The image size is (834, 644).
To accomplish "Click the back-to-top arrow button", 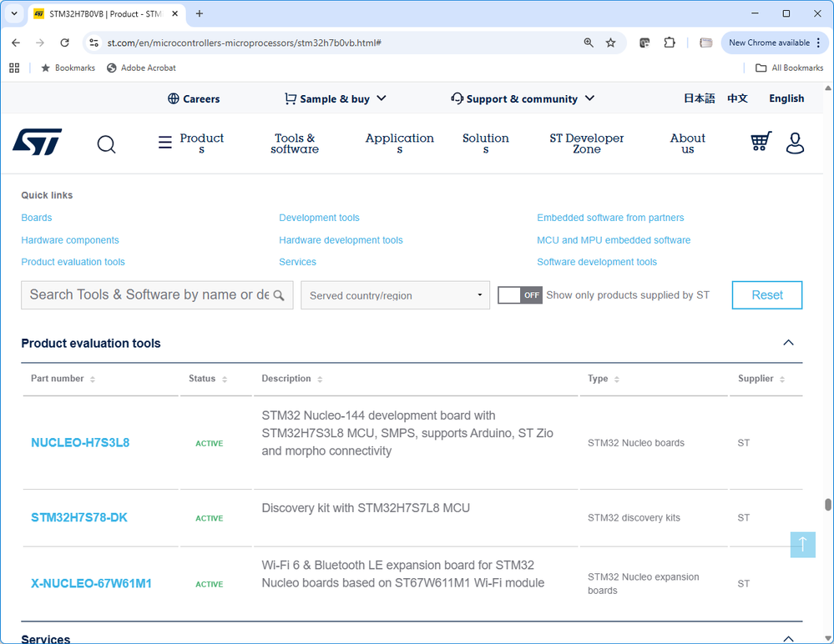I will 802,545.
